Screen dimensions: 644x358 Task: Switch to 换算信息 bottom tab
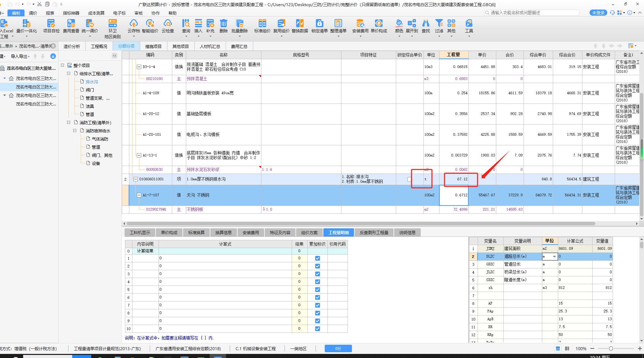coord(223,232)
